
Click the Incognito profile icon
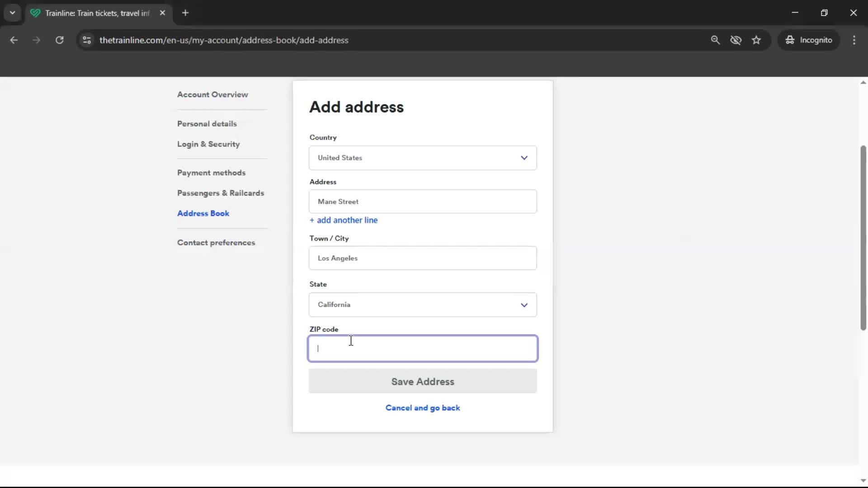(809, 40)
